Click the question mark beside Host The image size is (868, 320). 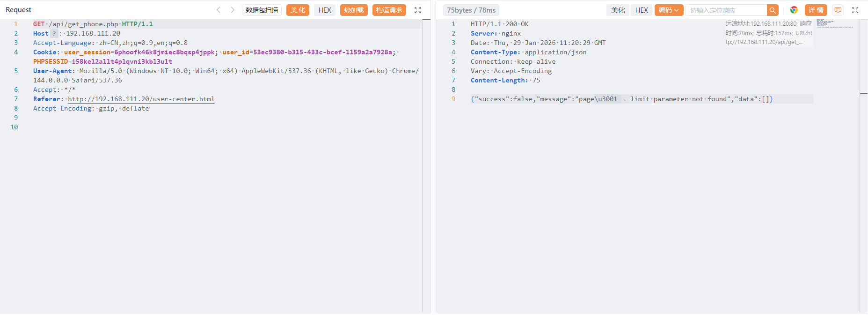54,33
